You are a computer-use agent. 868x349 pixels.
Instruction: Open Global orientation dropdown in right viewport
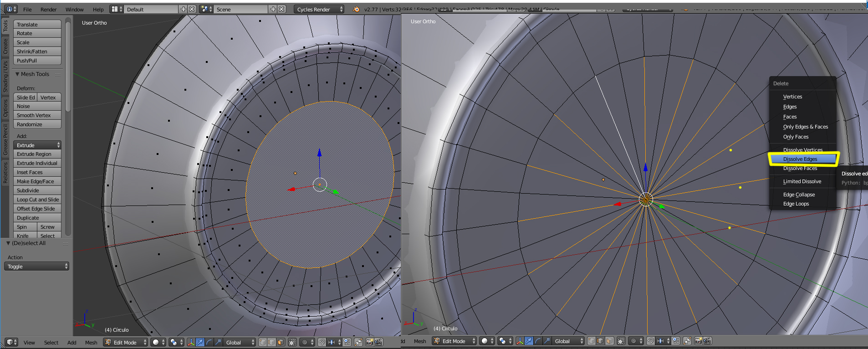(565, 341)
